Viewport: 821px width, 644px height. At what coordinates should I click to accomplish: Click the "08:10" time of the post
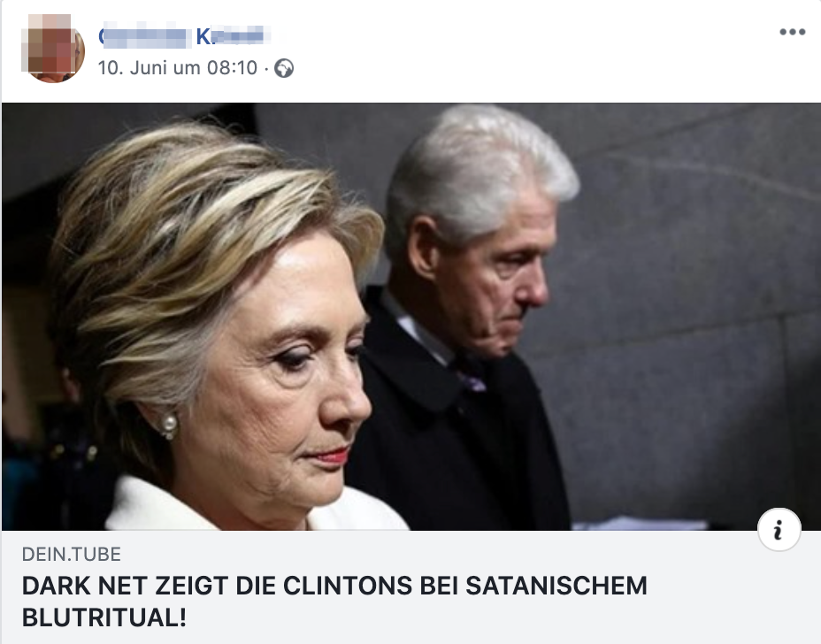tap(232, 67)
